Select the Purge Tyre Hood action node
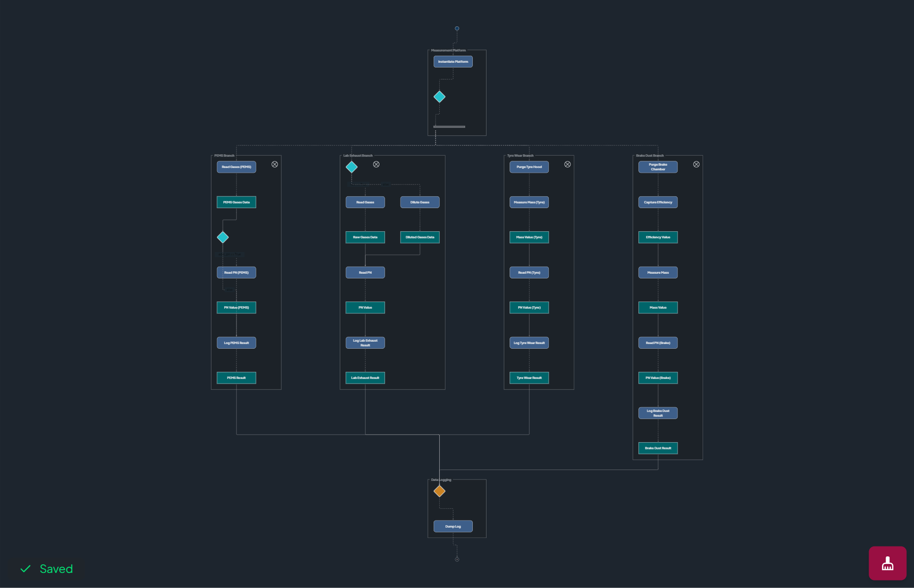The image size is (914, 588). coord(529,167)
